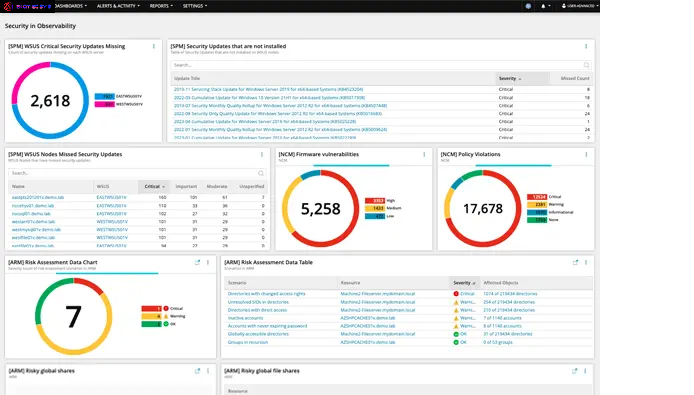Click blue Low legend swatch in Firmware vulnerabilities

(x=375, y=216)
